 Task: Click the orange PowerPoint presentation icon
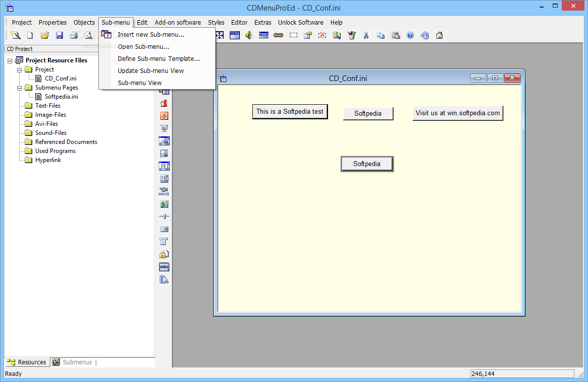(x=164, y=116)
